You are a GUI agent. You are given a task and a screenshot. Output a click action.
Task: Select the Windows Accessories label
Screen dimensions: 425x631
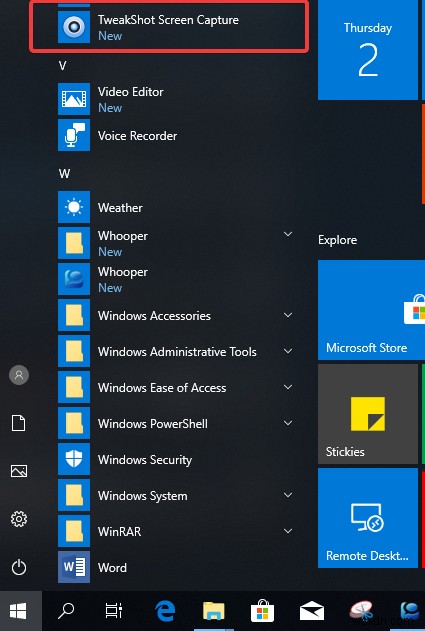154,316
